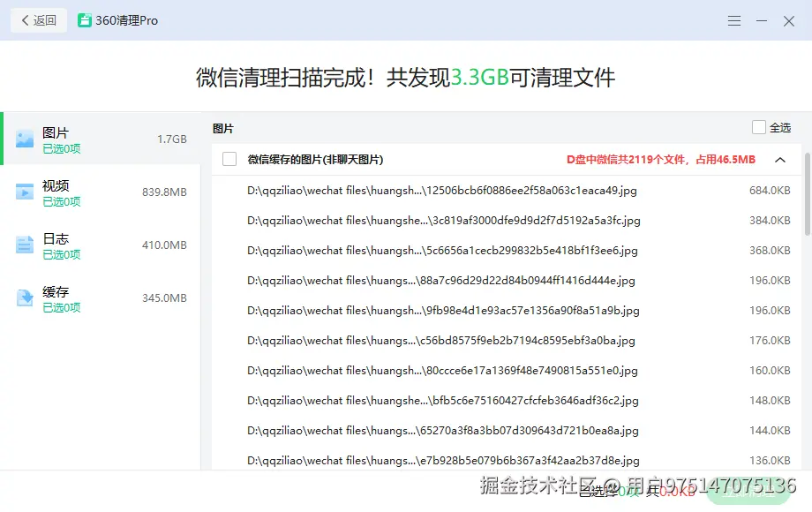Click the 384.0KB size value
This screenshot has width=812, height=512.
click(770, 221)
